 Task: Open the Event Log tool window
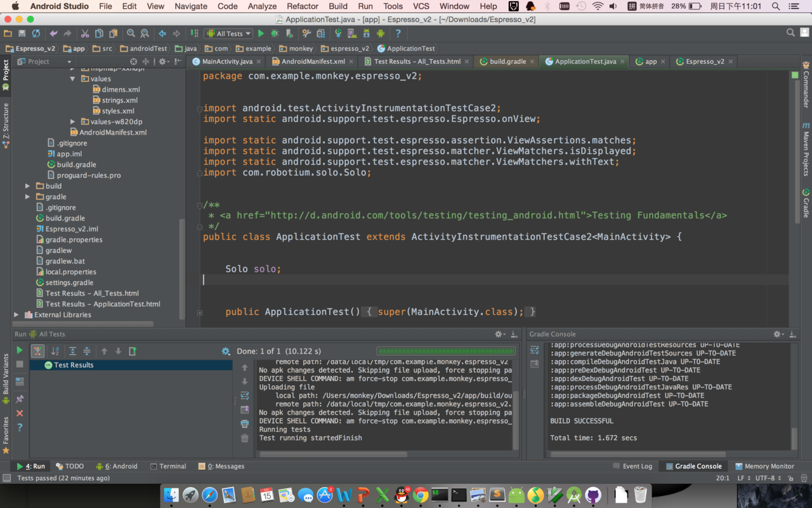tap(632, 466)
